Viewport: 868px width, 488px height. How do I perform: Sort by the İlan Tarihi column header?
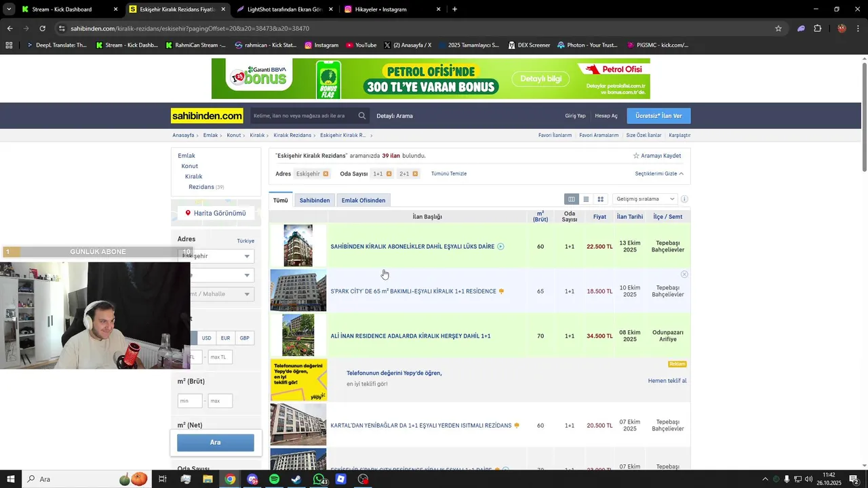tap(630, 217)
